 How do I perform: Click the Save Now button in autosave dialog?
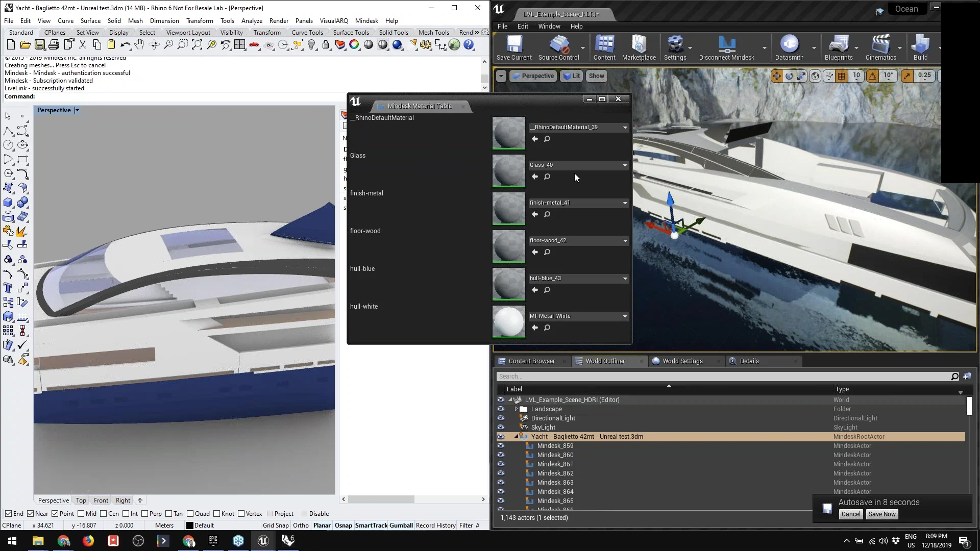pyautogui.click(x=883, y=513)
